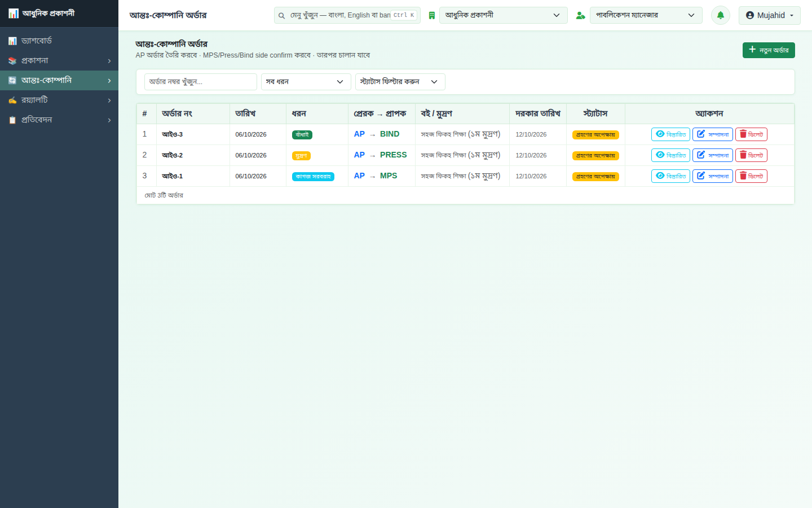This screenshot has width=812, height=508.
Task: View details of order আইও-2
Action: click(670, 155)
